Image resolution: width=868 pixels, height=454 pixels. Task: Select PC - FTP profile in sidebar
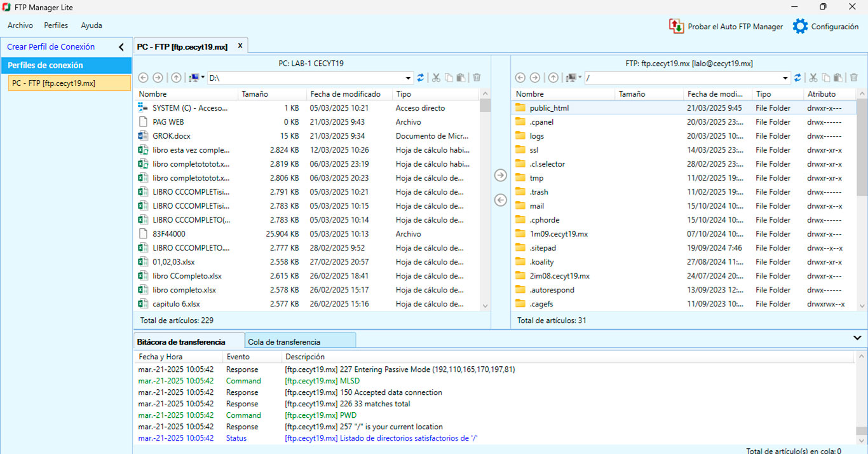pos(69,83)
